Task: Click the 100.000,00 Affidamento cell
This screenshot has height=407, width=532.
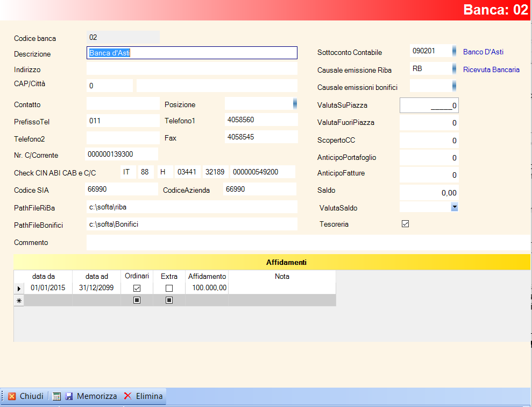Action: pos(207,288)
